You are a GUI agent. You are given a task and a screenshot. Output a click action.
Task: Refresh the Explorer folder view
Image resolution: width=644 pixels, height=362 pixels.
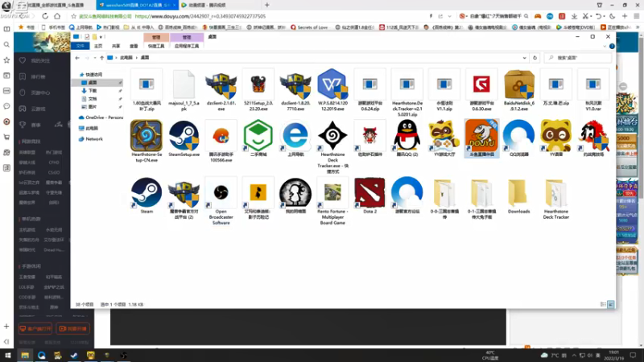tap(535, 58)
